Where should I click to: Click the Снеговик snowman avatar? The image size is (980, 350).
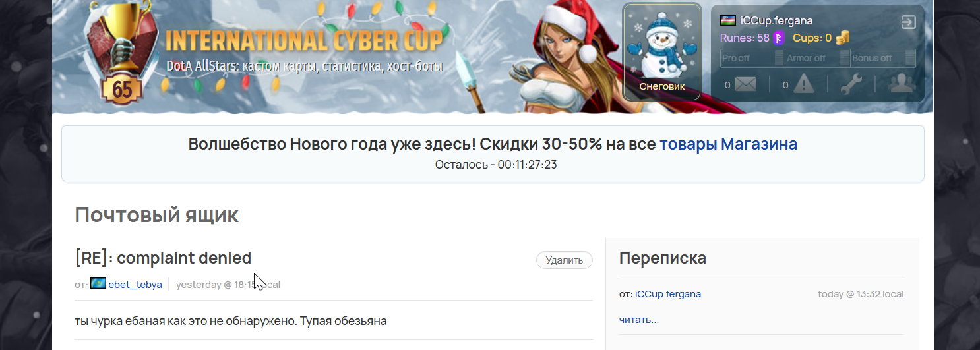click(662, 52)
